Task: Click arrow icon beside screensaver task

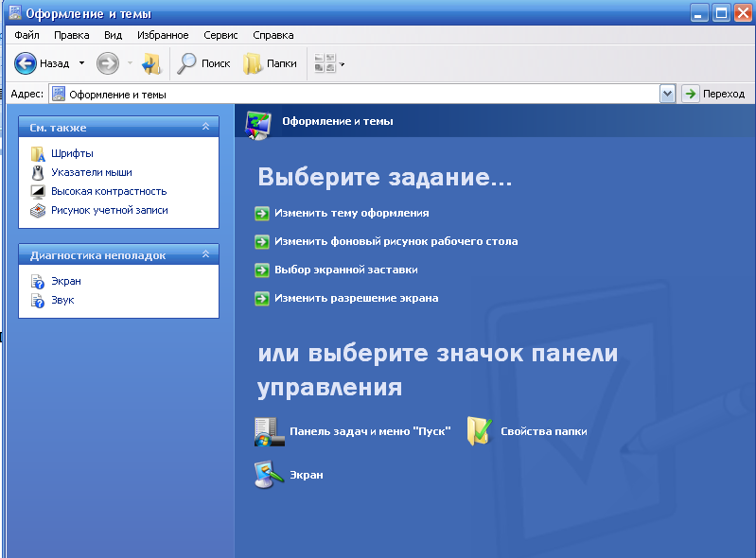Action: click(262, 270)
